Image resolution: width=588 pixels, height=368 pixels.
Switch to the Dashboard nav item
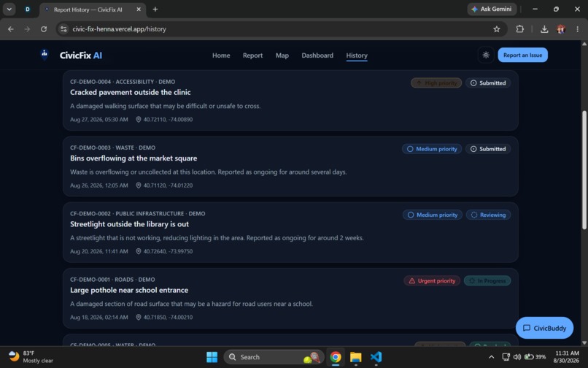(x=317, y=55)
